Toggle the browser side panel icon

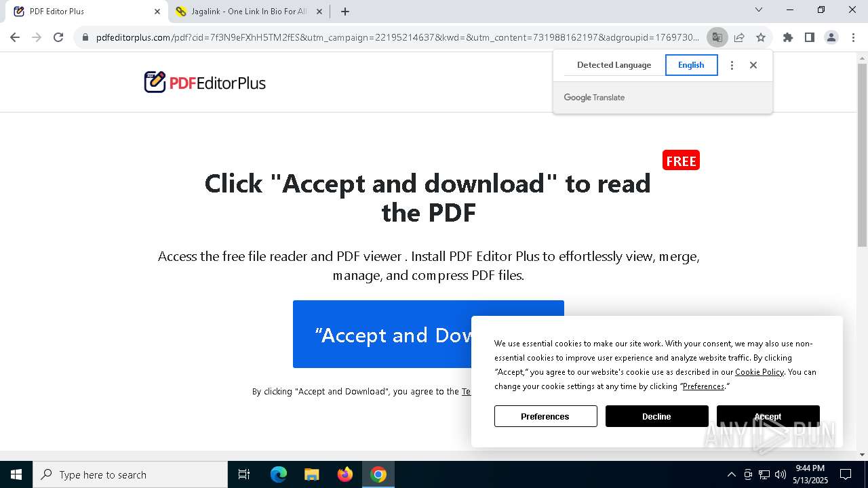pos(810,37)
